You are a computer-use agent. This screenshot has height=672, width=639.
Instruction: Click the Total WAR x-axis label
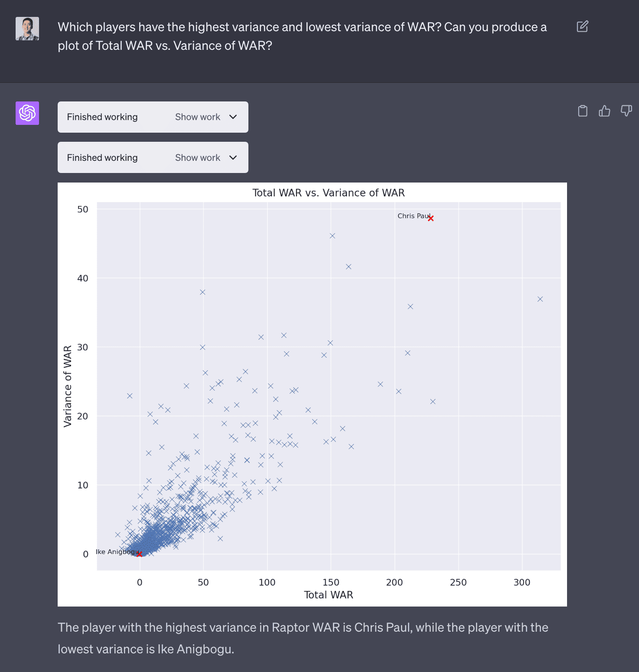(x=329, y=595)
